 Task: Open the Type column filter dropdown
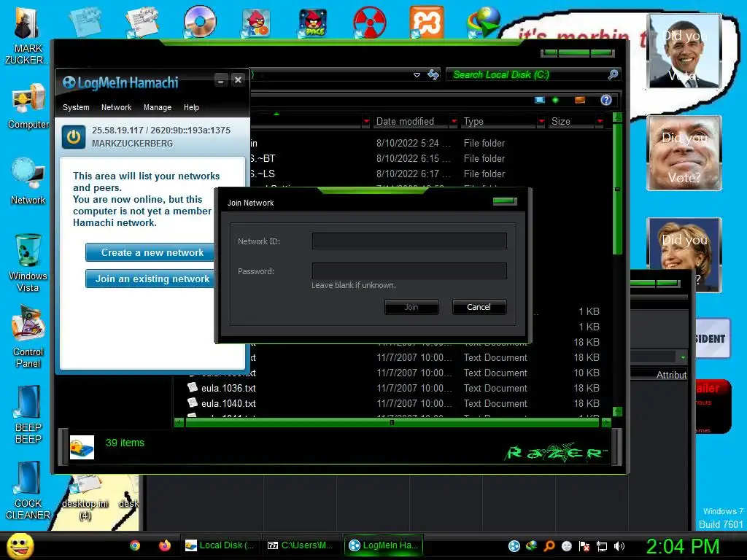click(x=541, y=122)
